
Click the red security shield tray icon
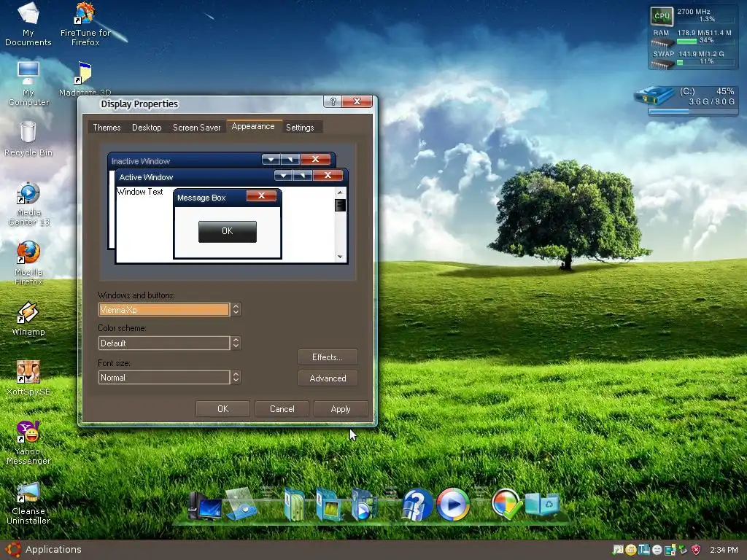696,550
